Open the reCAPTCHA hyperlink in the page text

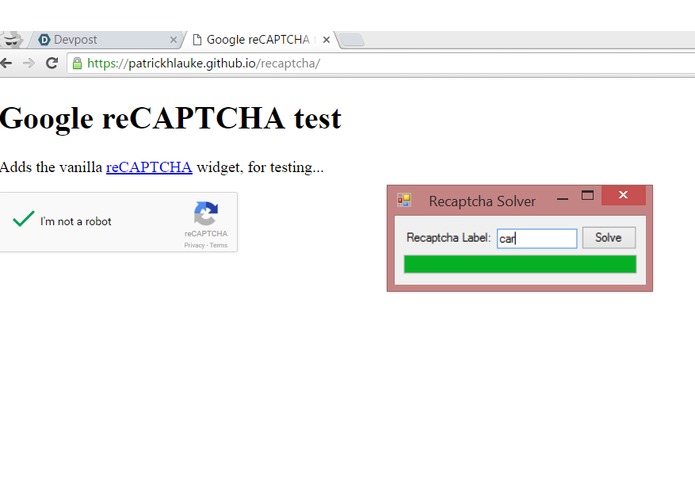pyautogui.click(x=149, y=167)
